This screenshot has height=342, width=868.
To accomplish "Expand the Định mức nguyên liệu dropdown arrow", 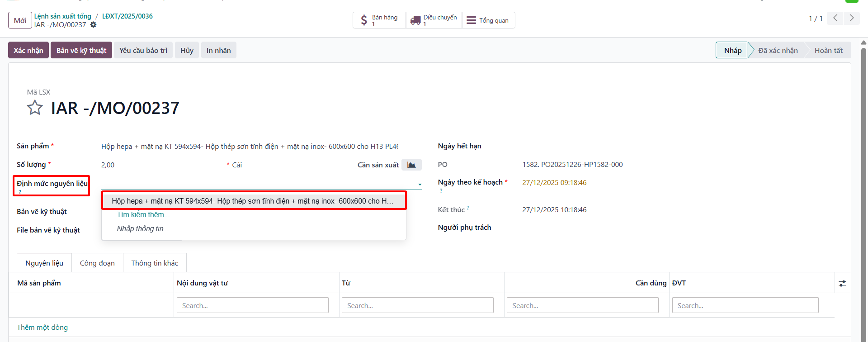I will pos(420,184).
